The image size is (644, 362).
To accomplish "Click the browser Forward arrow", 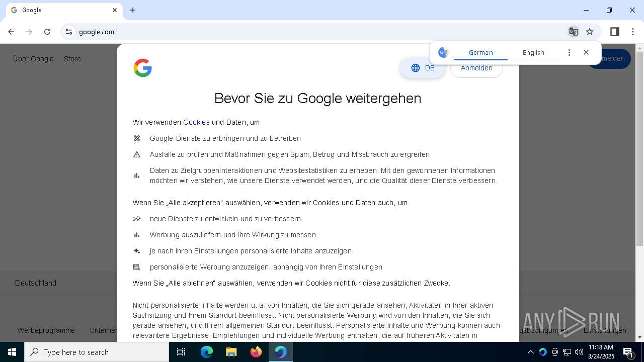I will click(29, 32).
